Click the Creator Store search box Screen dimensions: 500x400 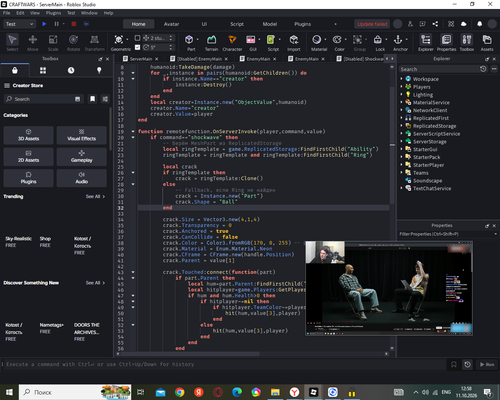click(43, 99)
